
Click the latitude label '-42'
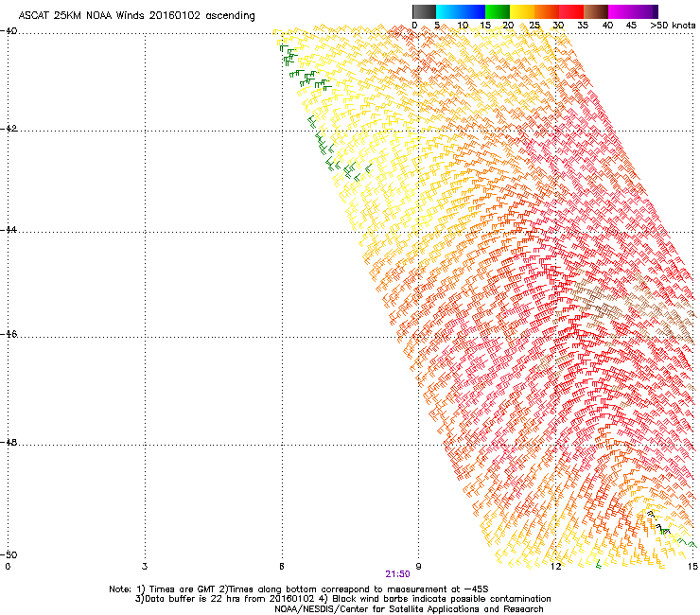(9, 128)
